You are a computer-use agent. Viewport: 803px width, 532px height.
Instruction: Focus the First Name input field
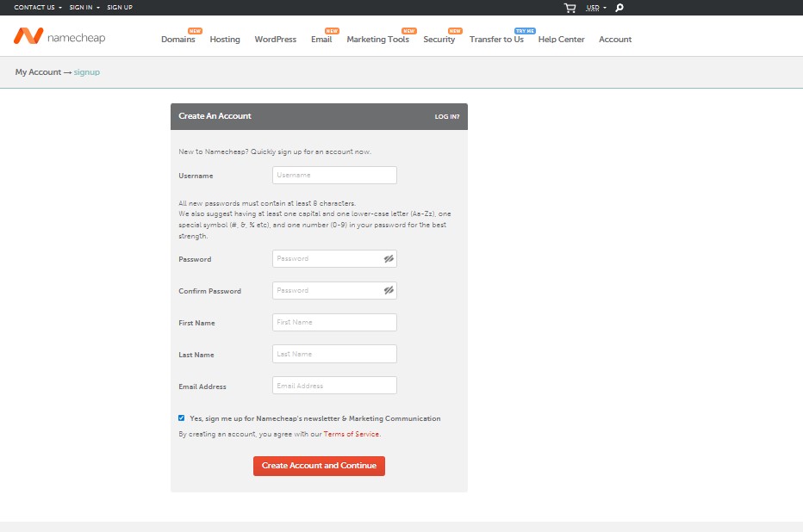point(334,322)
